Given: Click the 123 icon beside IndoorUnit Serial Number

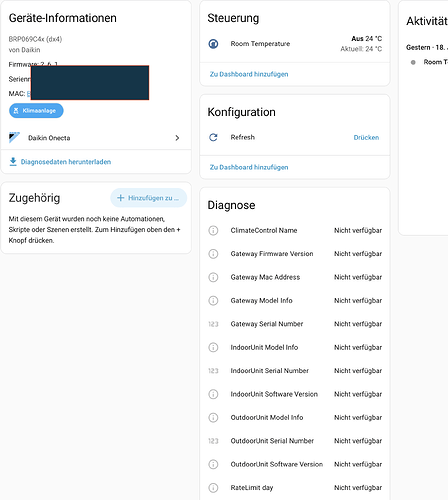Looking at the screenshot, I should (213, 371).
